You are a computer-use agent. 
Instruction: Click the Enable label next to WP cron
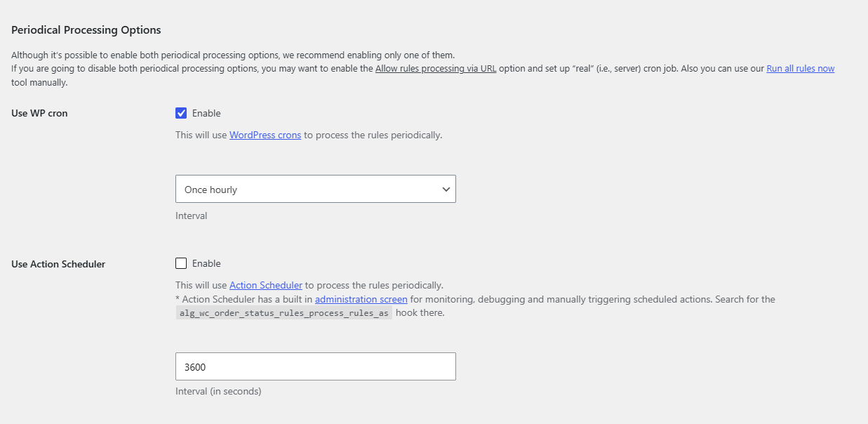point(206,113)
